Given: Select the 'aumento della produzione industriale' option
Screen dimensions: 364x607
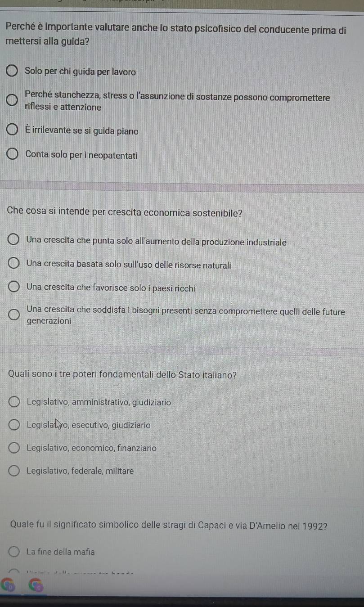Looking at the screenshot, I should point(14,242).
